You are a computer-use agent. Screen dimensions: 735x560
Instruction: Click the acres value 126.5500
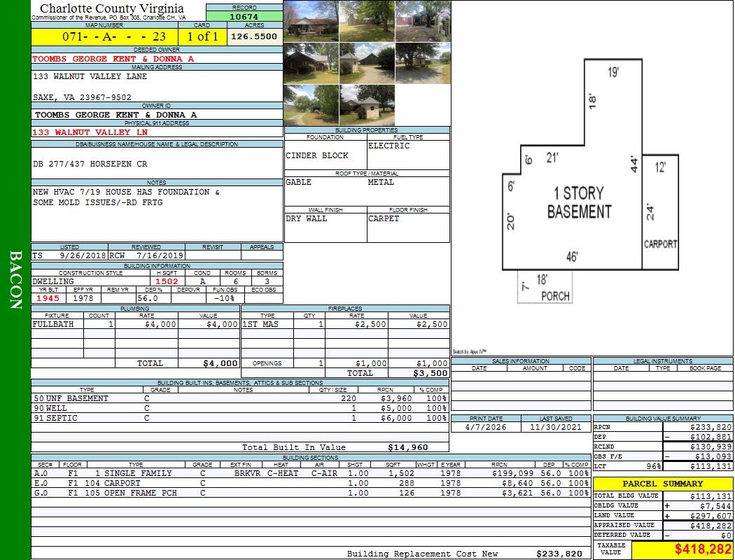point(255,36)
